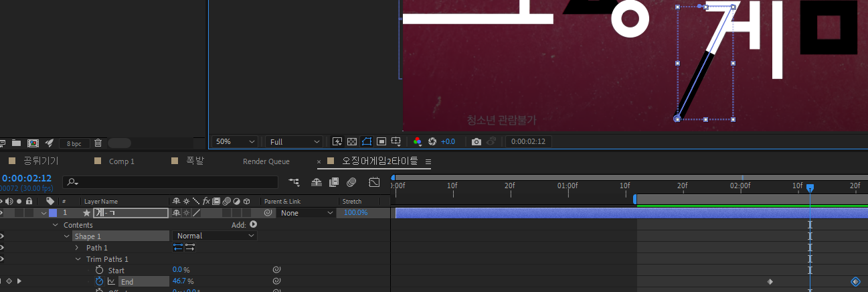The width and height of the screenshot is (868, 292).
Task: Select the 오징어게임2타이틀 tab
Action: tap(379, 161)
